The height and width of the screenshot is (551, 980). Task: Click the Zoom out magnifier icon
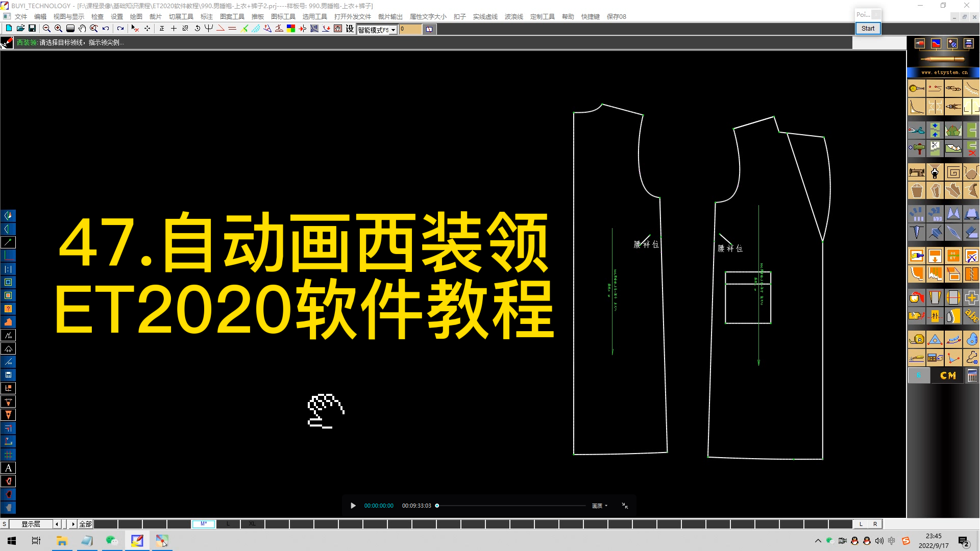click(46, 29)
